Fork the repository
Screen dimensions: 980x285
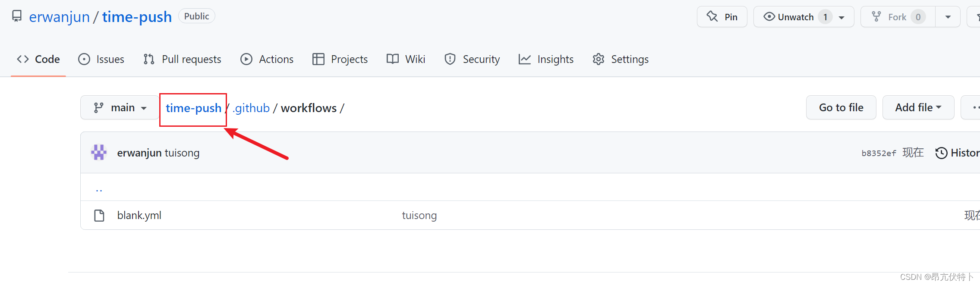click(x=898, y=17)
